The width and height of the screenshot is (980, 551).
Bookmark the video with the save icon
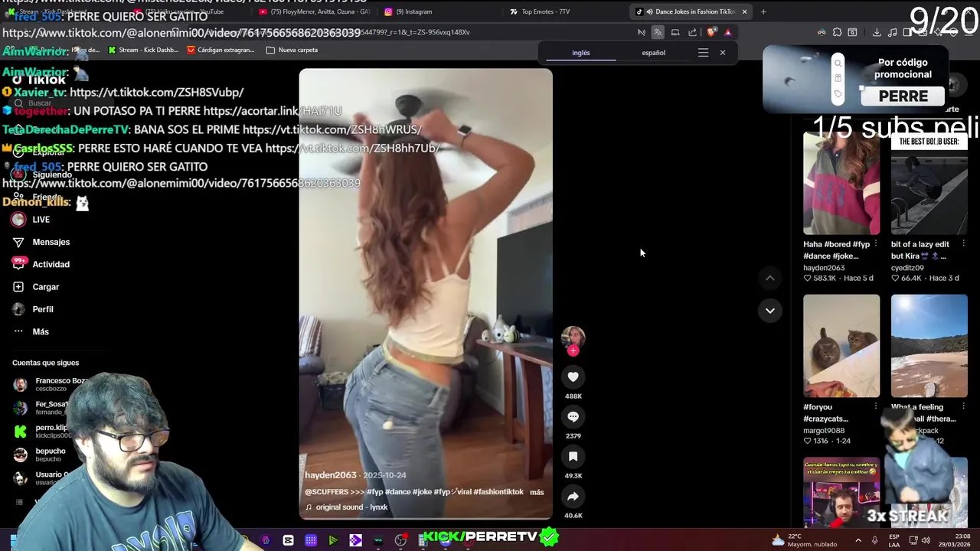(x=573, y=456)
